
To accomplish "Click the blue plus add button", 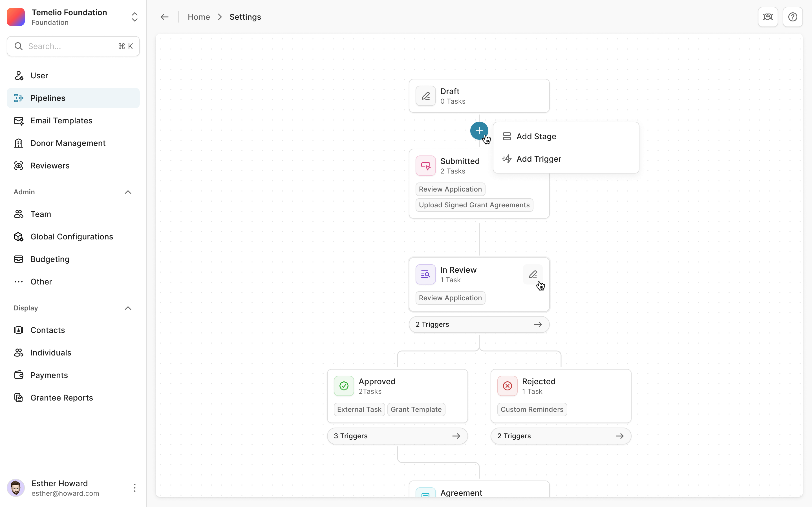I will (479, 131).
